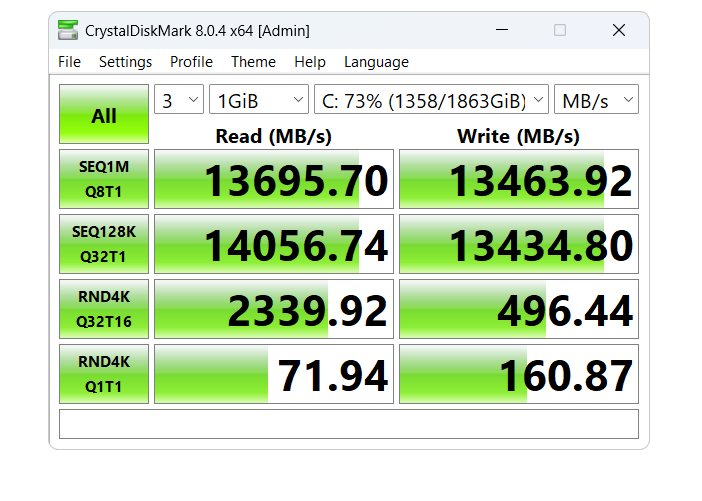Click the empty comment field at bottom
702x501 pixels.
click(x=349, y=424)
